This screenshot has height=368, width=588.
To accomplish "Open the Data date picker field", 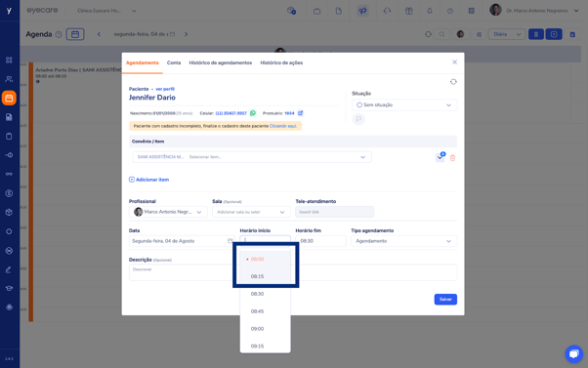I will [182, 241].
